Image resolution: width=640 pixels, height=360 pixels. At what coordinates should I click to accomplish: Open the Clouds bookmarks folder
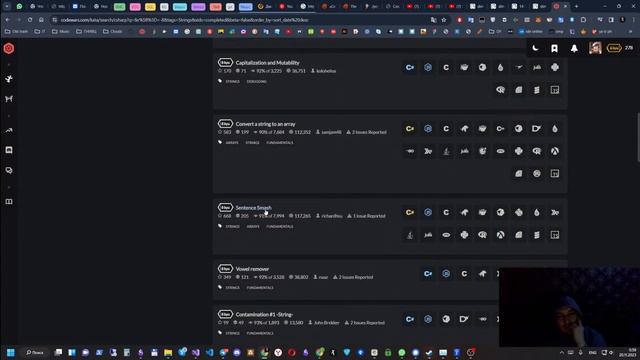[x=112, y=31]
